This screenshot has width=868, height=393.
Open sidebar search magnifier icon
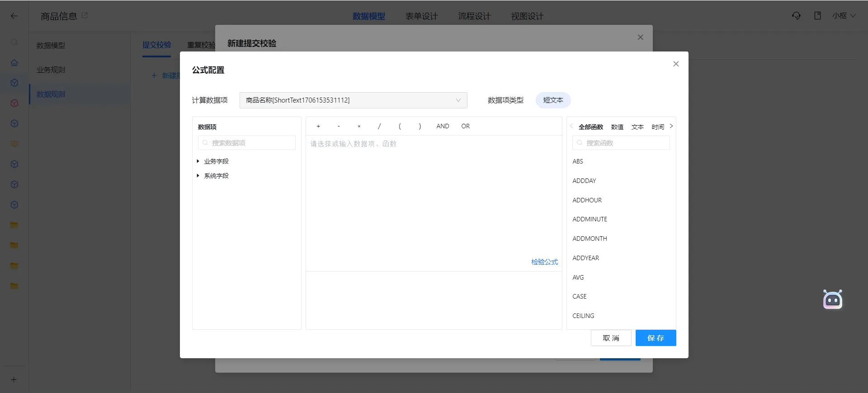(x=14, y=42)
